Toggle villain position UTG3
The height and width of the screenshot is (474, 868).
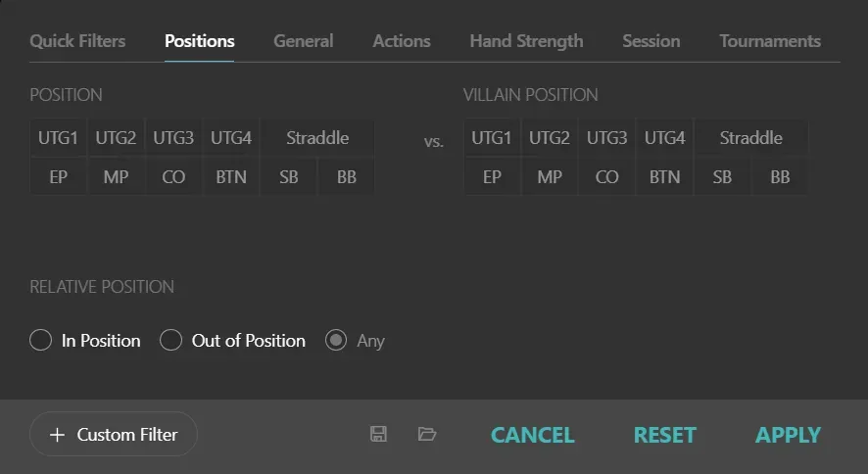(x=607, y=138)
